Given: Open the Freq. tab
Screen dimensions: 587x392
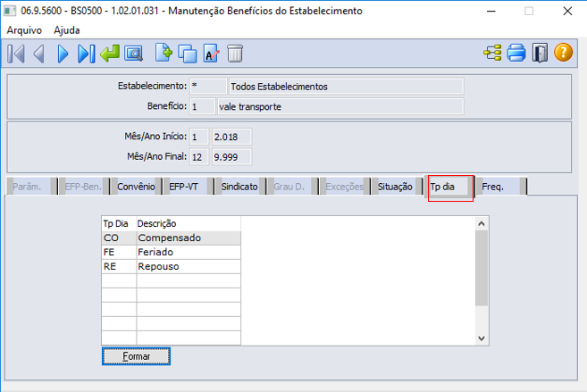Looking at the screenshot, I should tap(501, 187).
